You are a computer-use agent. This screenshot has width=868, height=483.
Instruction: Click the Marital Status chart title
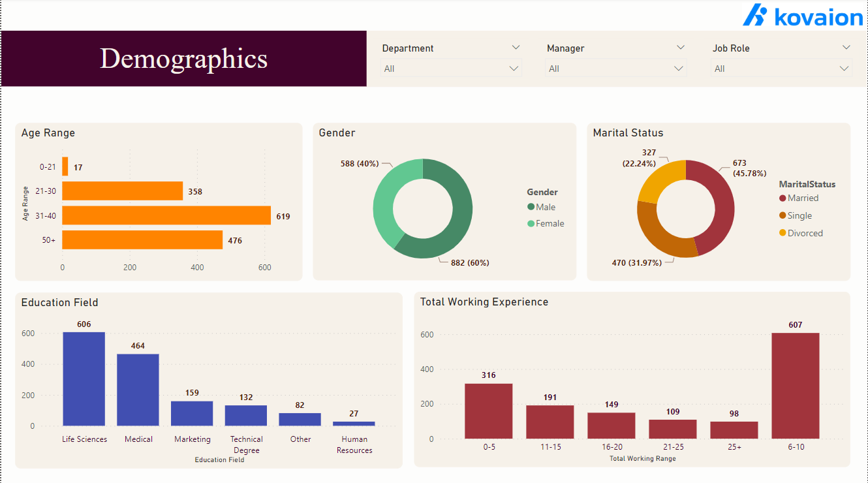[x=628, y=132]
